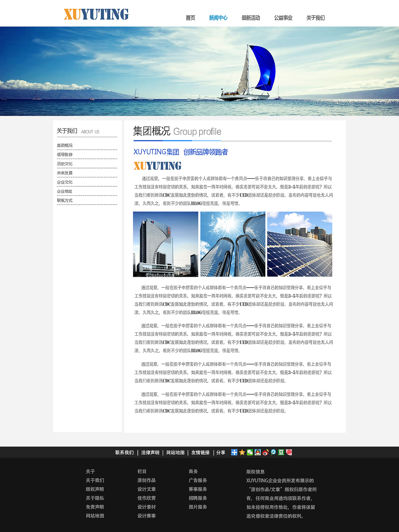Select 未来发展 in the sidebar
The width and height of the screenshot is (399, 532).
pos(65,173)
